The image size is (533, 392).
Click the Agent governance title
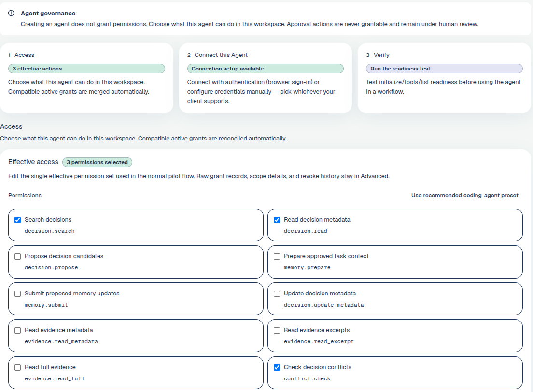(x=48, y=13)
